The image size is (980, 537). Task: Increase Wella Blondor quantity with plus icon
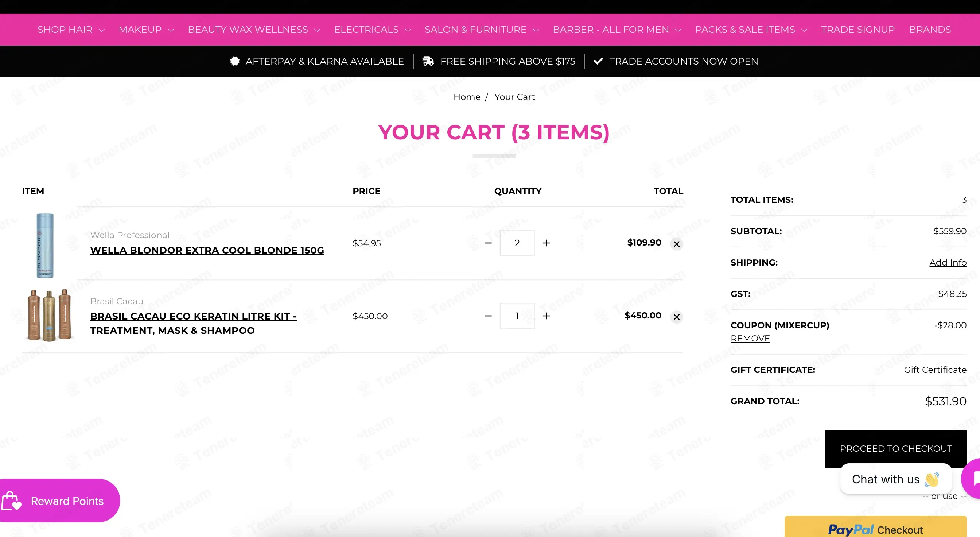pos(546,243)
